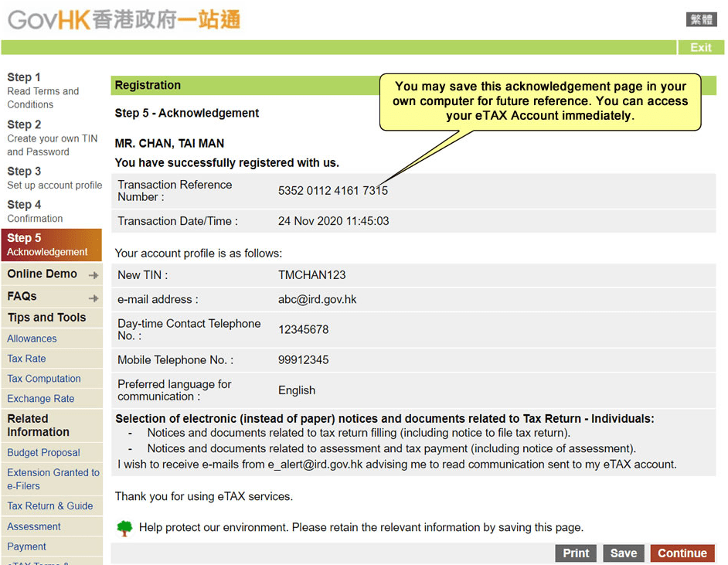Click the GovHK logo
Image resolution: width=728 pixels, height=565 pixels.
124,20
